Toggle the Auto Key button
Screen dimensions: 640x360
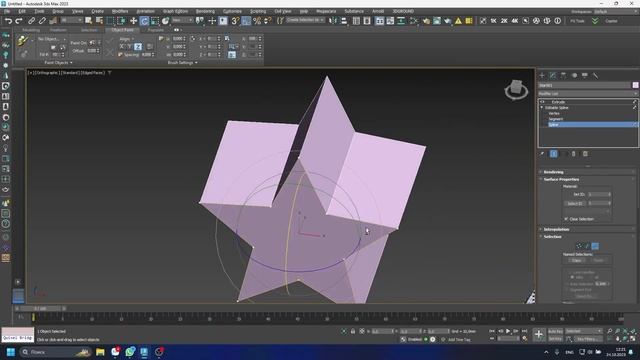555,331
